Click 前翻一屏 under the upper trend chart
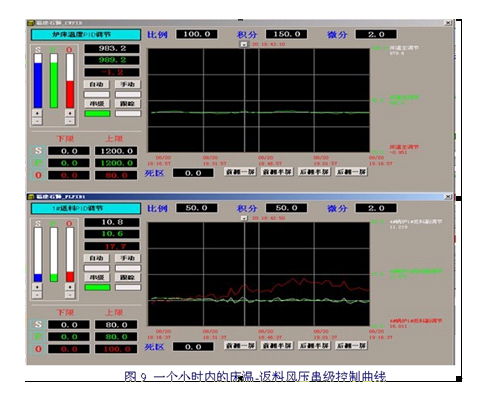The width and height of the screenshot is (494, 405). pos(240,172)
